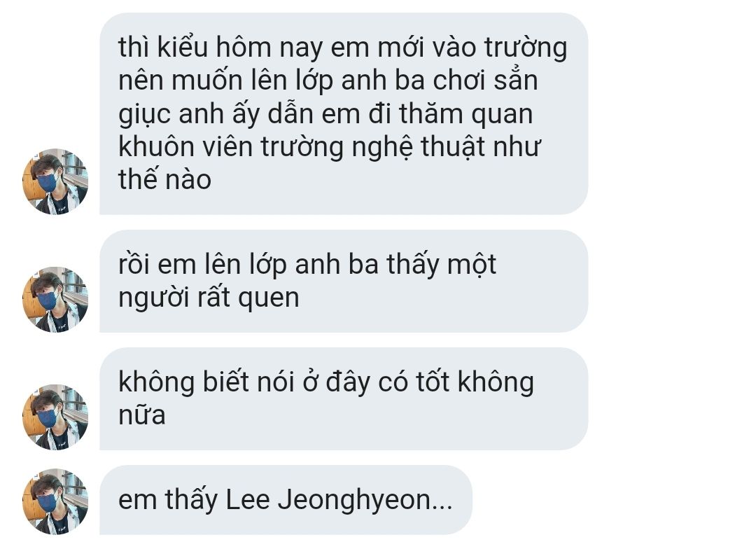Select message 'rồi em lên lớp anh ba'
The height and width of the screenshot is (542, 756).
point(343,281)
